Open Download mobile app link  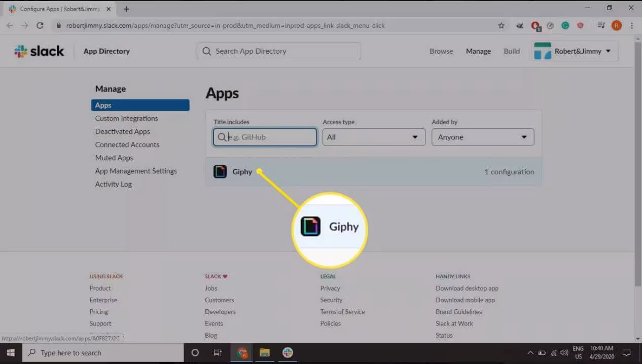pos(465,300)
